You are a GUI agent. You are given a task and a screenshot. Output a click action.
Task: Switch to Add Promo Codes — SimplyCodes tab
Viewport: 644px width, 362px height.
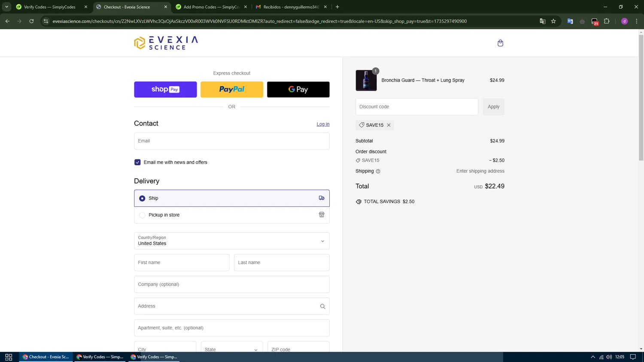(211, 7)
